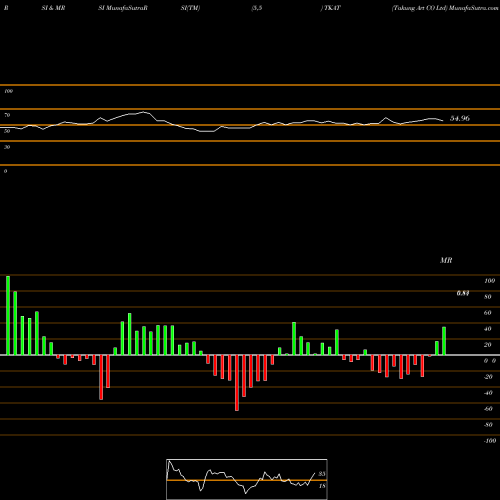Image resolution: width=500 pixels, height=500 pixels.
Task: Click the deepest red bar in the MR histogram
Action: click(x=237, y=383)
